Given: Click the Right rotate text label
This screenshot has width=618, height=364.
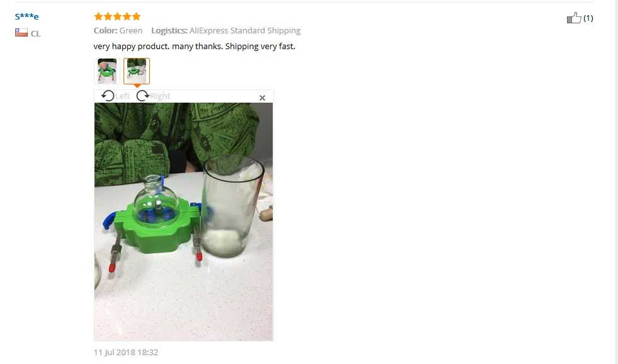Looking at the screenshot, I should (x=161, y=96).
